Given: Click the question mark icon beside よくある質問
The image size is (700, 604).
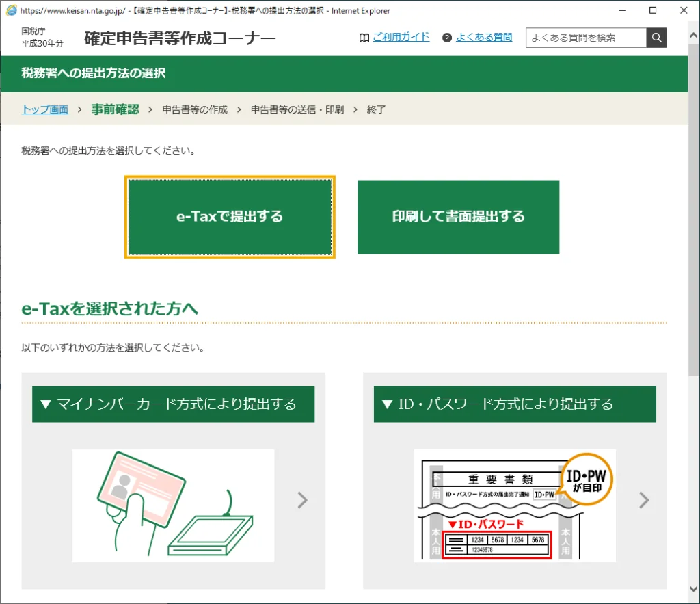Looking at the screenshot, I should point(447,38).
